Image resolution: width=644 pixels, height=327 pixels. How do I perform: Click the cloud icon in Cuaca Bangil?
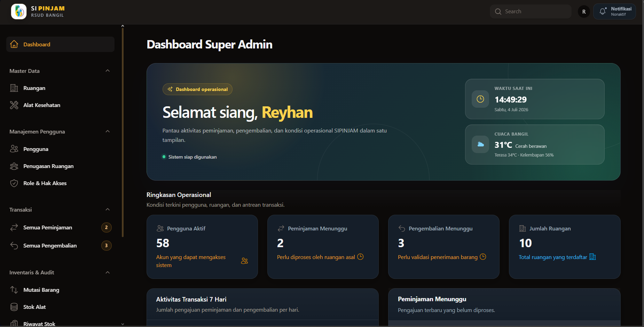(480, 144)
